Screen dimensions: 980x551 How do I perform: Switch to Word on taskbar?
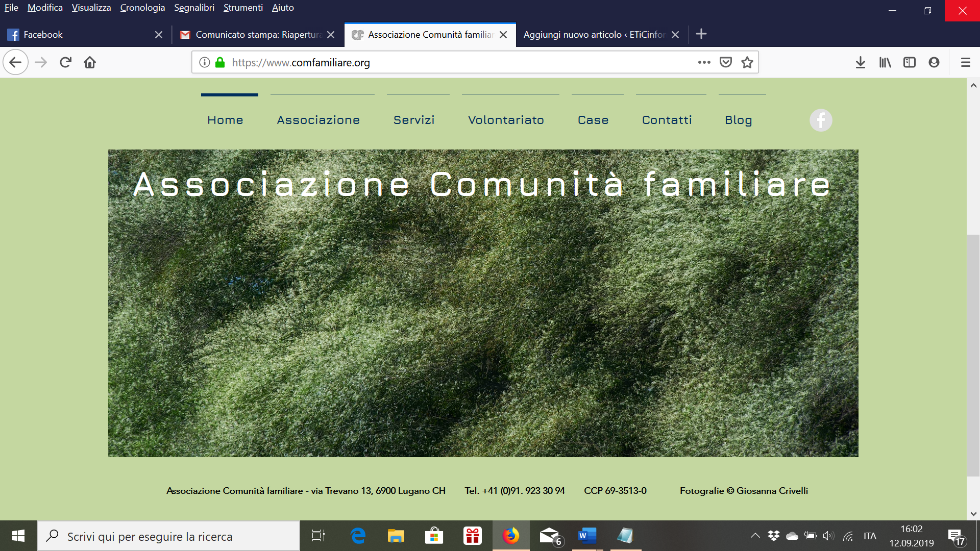pyautogui.click(x=587, y=536)
